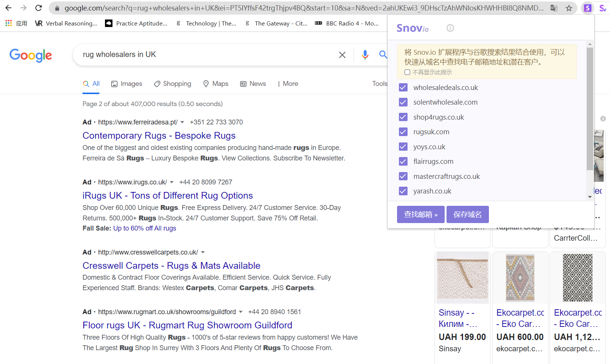Uncheck rugsuk.com domain
Viewport: 610px width, 364px height.
click(403, 132)
